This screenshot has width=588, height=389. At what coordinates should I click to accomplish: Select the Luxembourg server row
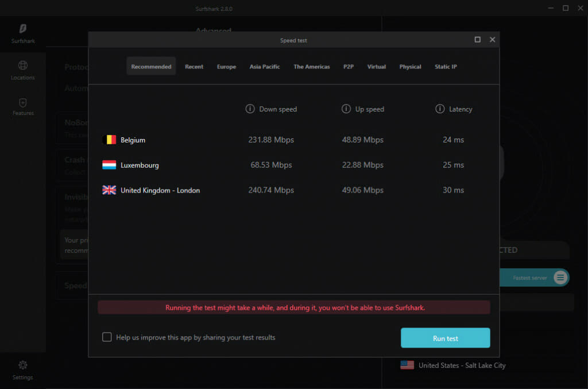click(x=293, y=165)
